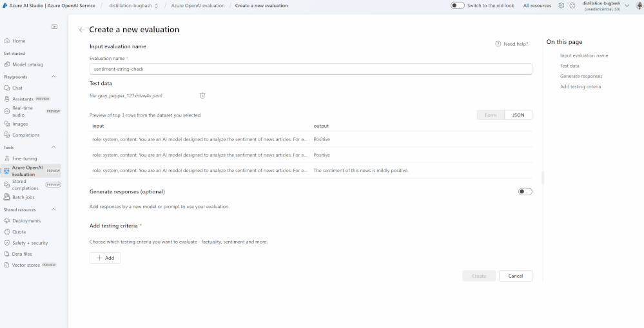644x328 pixels.
Task: Open the Images playground icon
Action: point(6,124)
